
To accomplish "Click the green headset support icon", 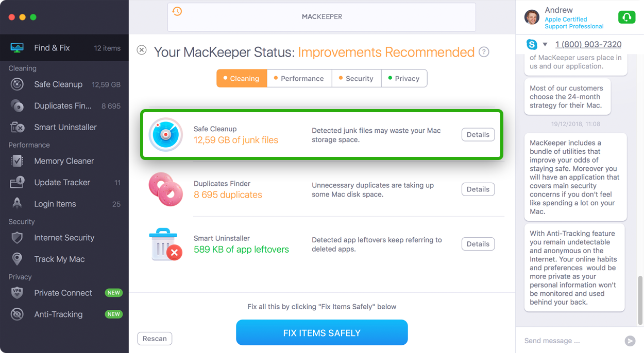I will click(626, 17).
